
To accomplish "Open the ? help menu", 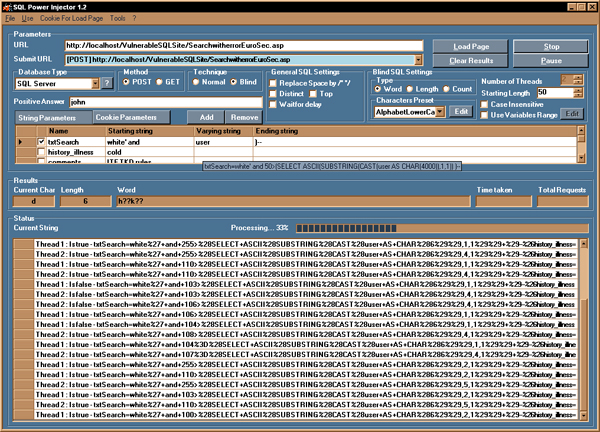I will coord(134,18).
